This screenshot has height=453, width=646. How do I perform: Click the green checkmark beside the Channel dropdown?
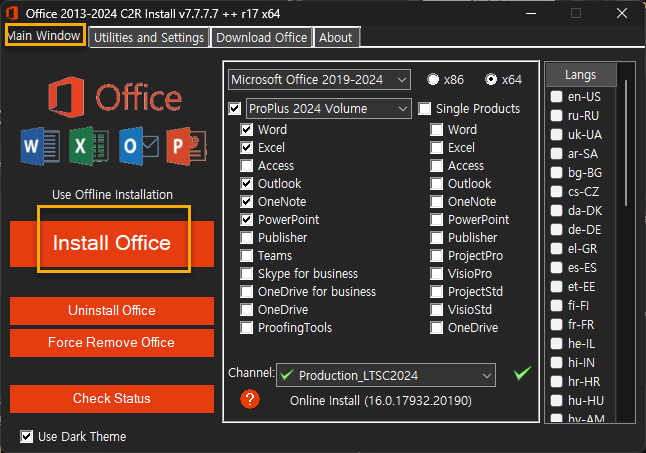click(x=522, y=373)
